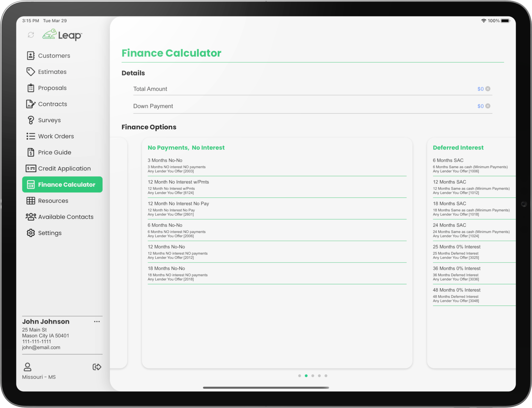Screen dimensions: 532x408
Task: Clear the Down Payment value
Action: 488,106
